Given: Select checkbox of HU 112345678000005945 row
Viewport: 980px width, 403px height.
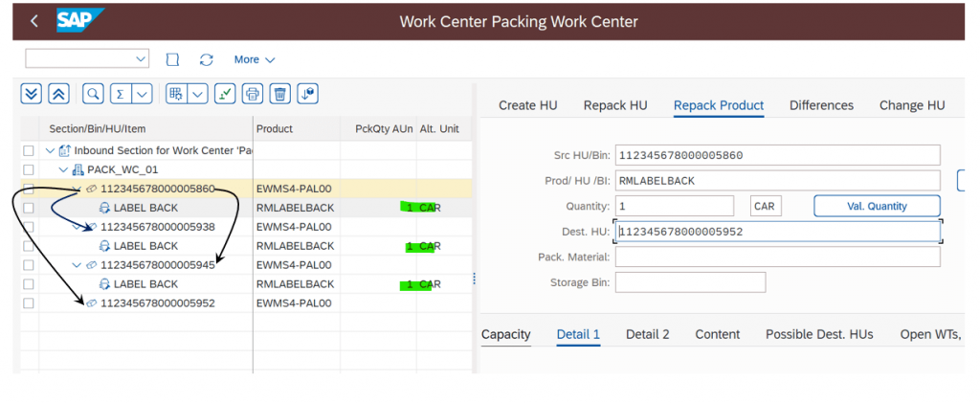Looking at the screenshot, I should pyautogui.click(x=28, y=265).
